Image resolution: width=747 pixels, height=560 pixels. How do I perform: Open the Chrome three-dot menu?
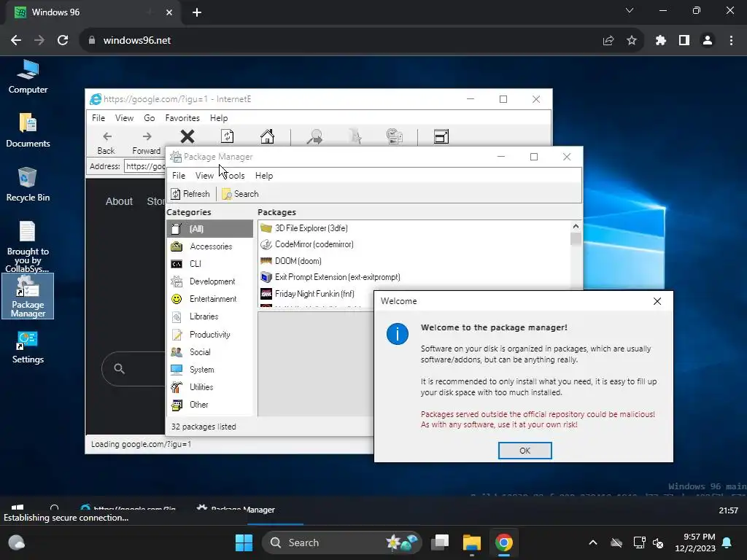click(731, 41)
